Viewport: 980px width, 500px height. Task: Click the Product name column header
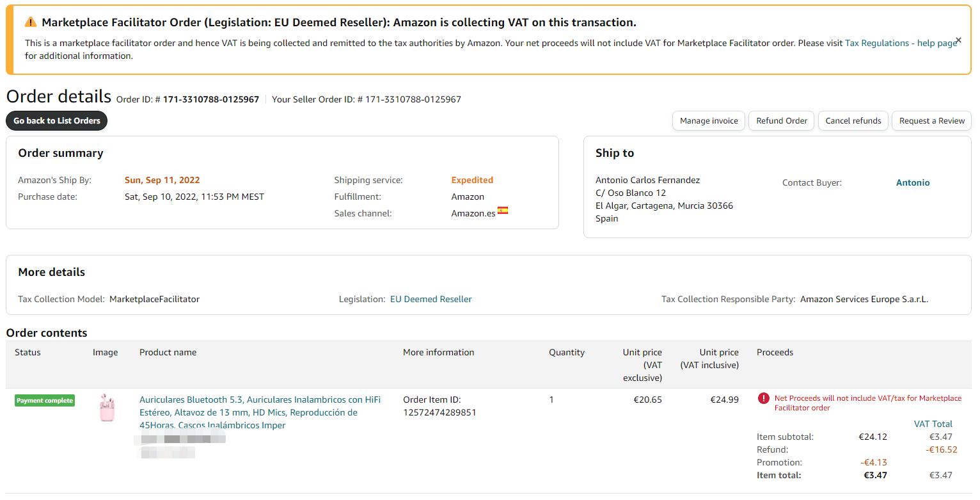click(x=168, y=352)
